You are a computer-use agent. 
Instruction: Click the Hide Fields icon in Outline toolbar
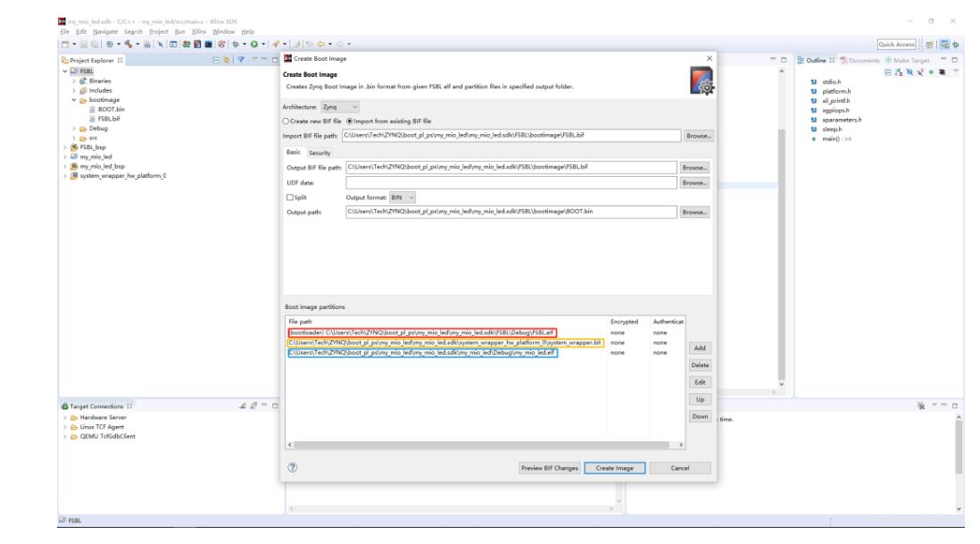tap(909, 72)
